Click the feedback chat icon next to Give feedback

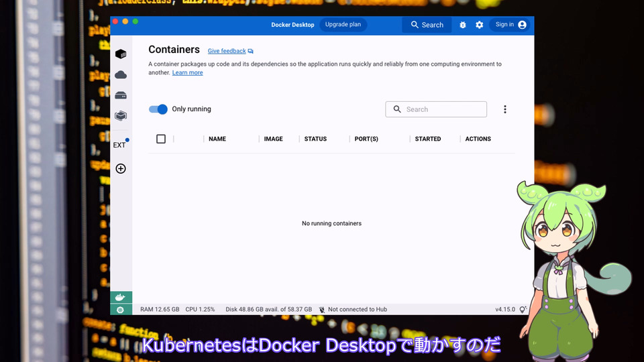pos(250,52)
